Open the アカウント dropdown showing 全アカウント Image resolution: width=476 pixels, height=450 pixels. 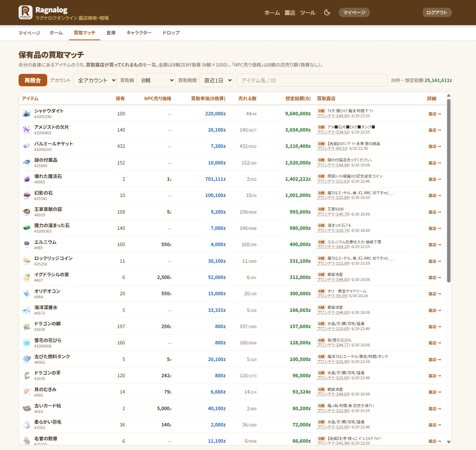pyautogui.click(x=95, y=80)
